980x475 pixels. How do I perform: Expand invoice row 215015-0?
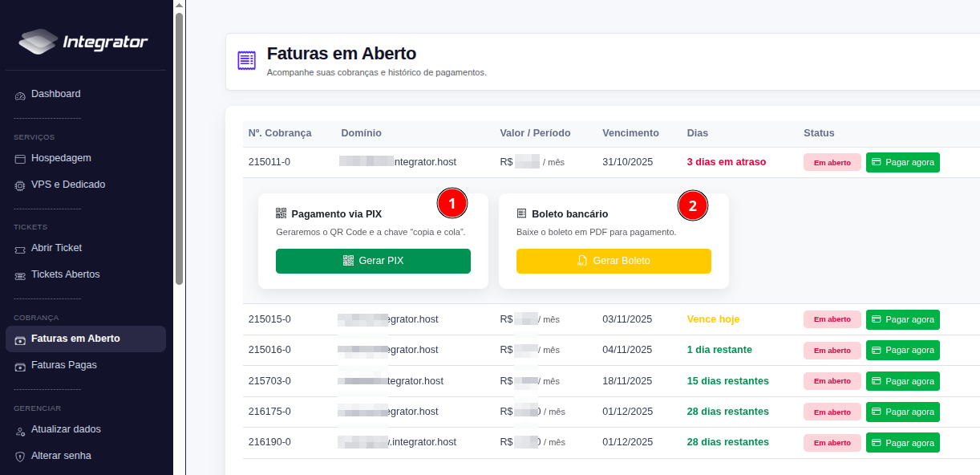click(x=269, y=319)
